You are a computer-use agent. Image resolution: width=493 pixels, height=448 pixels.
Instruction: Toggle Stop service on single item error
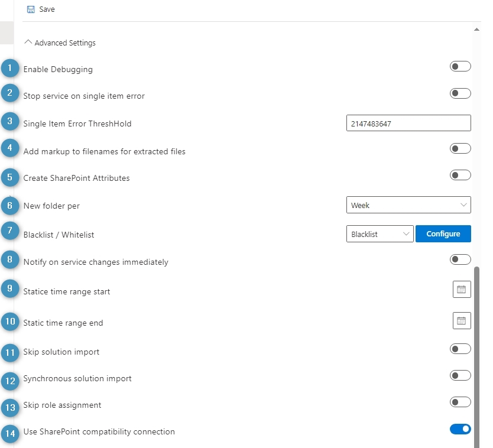(460, 93)
